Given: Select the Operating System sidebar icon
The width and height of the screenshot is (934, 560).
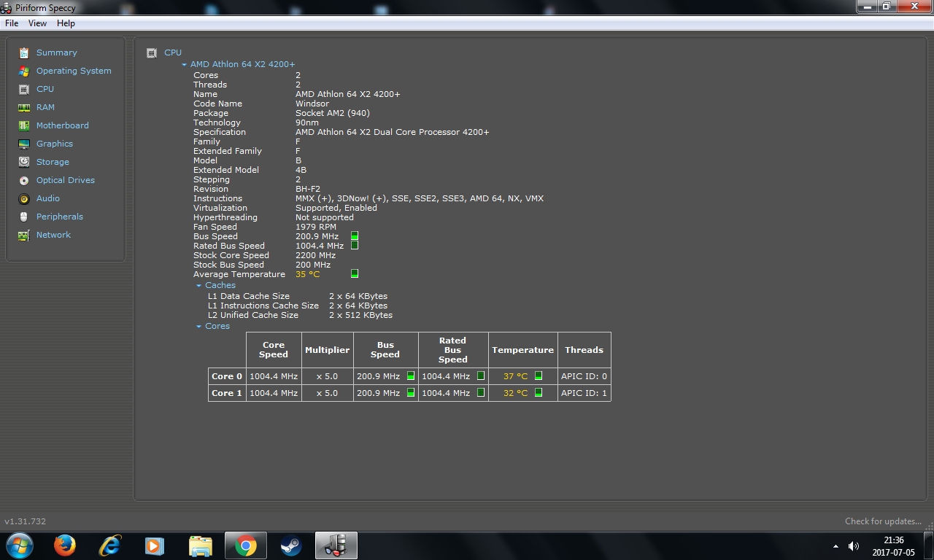Looking at the screenshot, I should 24,71.
